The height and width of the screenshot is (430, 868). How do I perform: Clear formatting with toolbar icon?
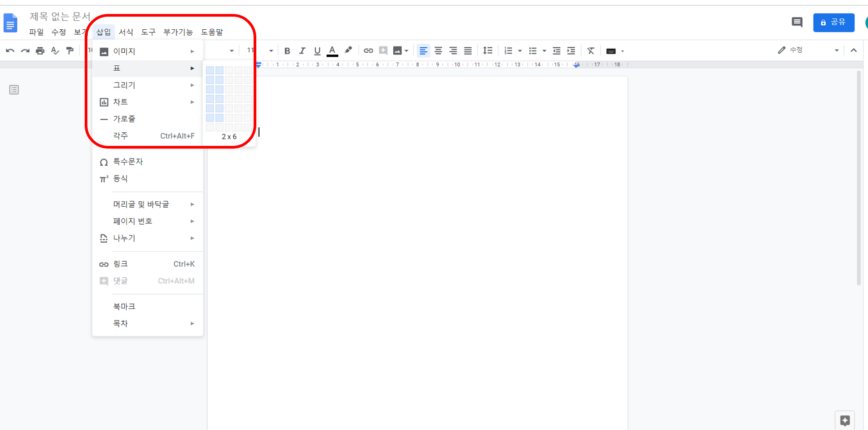(591, 51)
